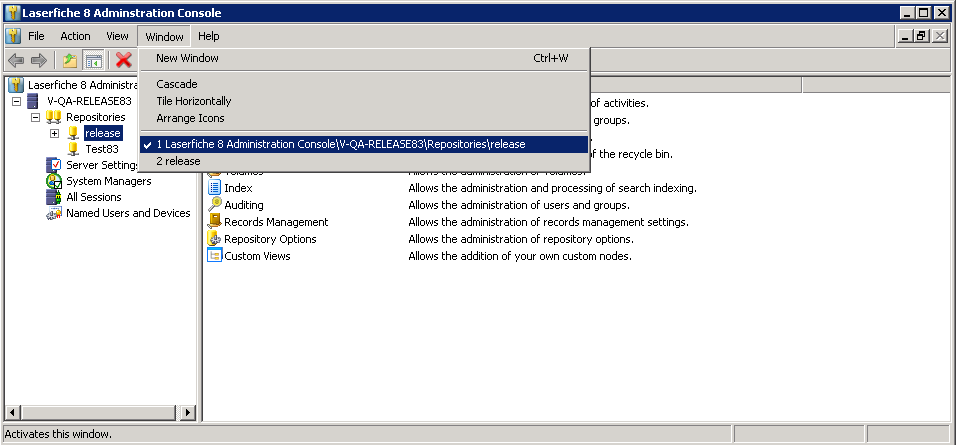Switch to window '2 release'
Viewport: 956px width, 445px height.
coord(365,162)
